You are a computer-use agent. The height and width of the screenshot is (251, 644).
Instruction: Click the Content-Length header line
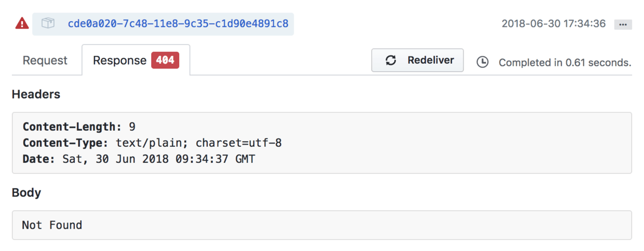pos(79,127)
